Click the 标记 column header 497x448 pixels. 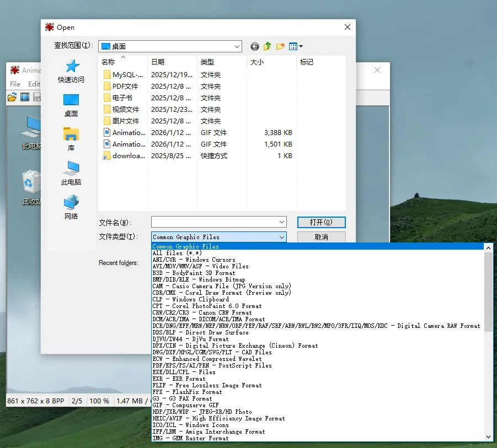(x=321, y=62)
